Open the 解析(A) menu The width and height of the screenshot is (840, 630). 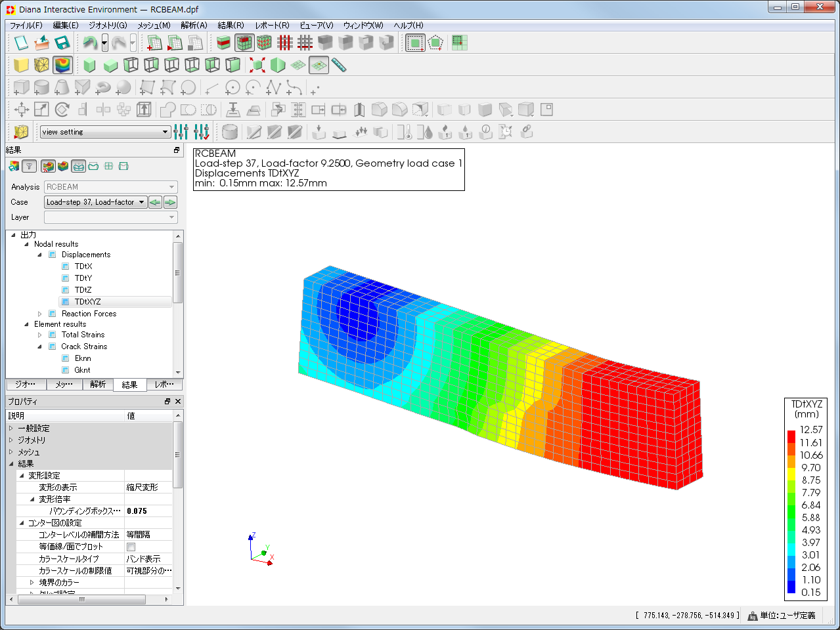pos(194,25)
